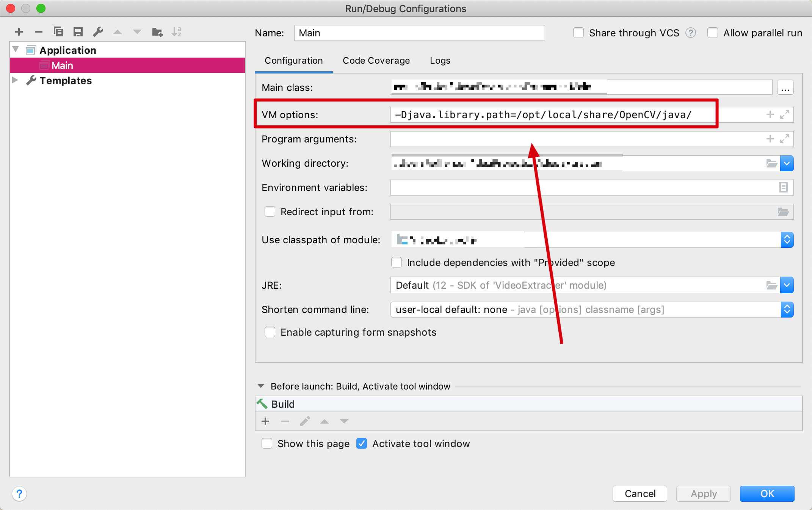Open JRE dropdown arrow
This screenshot has height=510, width=812.
(787, 285)
